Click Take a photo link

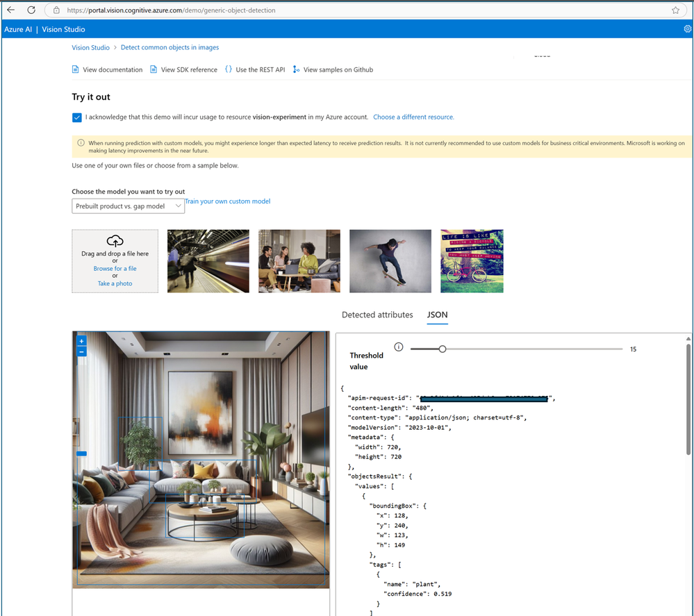tap(115, 283)
